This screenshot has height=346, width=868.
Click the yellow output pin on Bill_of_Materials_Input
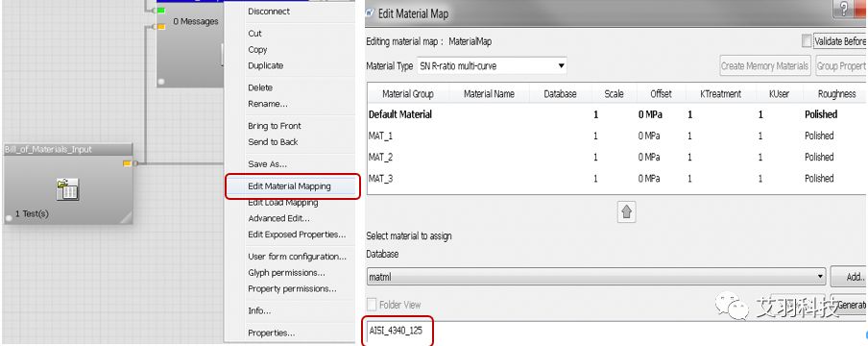(127, 163)
